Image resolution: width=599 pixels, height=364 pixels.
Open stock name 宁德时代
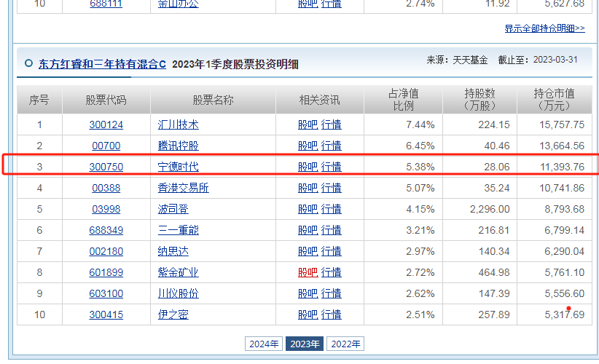click(x=178, y=167)
